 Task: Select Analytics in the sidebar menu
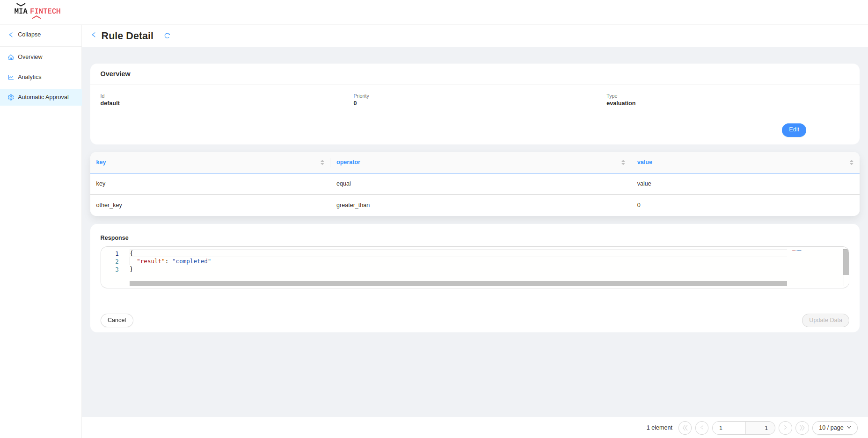coord(29,77)
